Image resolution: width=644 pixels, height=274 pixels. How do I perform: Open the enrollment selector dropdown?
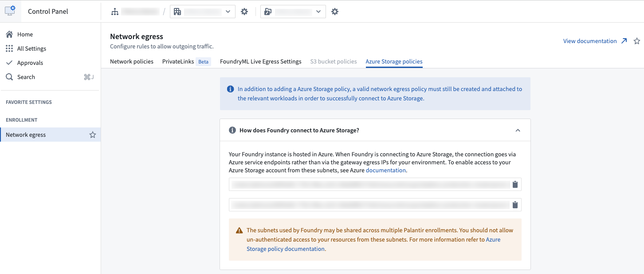coord(203,12)
